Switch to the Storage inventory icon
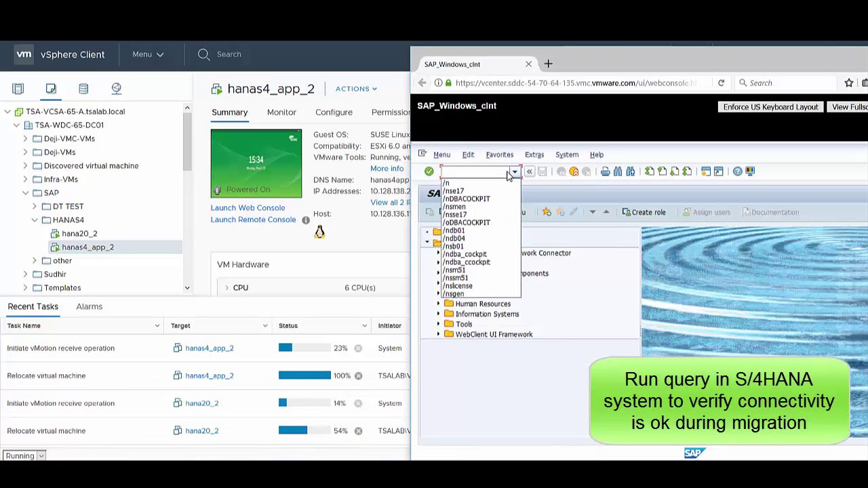This screenshot has height=488, width=868. pyautogui.click(x=83, y=89)
